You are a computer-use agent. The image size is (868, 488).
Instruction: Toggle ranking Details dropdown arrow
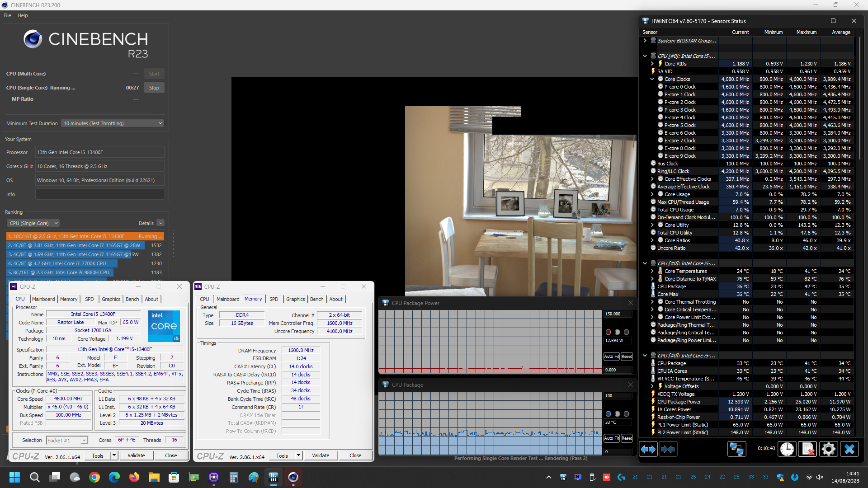(160, 223)
